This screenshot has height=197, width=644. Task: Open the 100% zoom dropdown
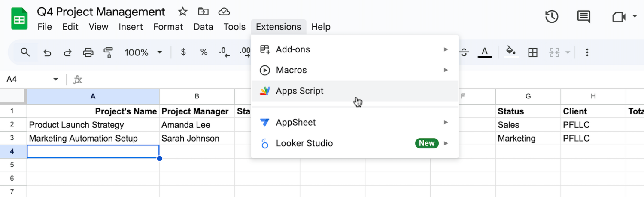click(x=143, y=52)
